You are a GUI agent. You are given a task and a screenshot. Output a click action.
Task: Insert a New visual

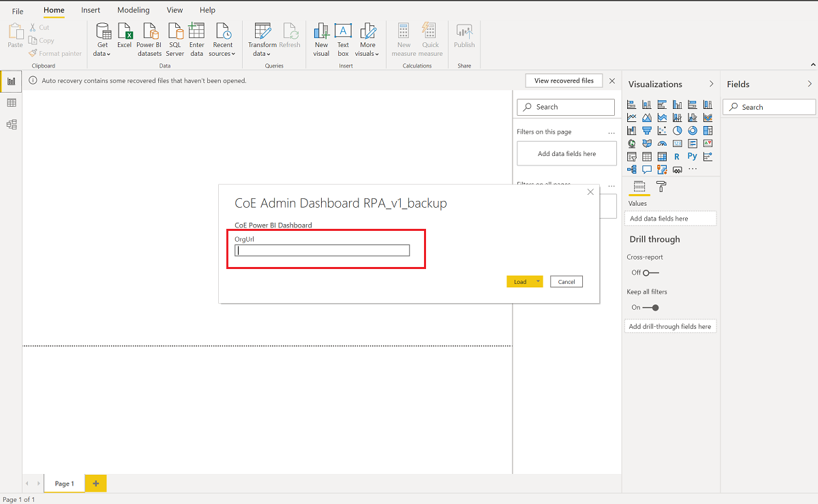click(321, 40)
